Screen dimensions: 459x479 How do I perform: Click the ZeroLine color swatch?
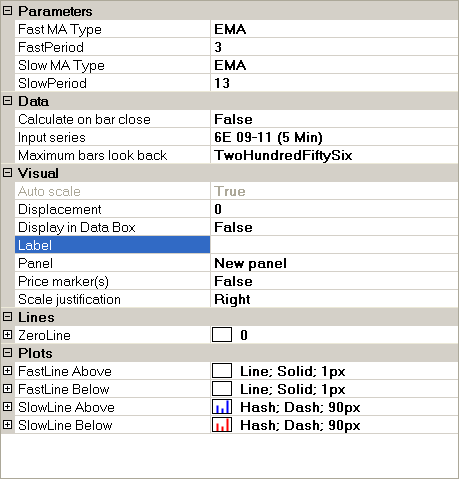222,335
